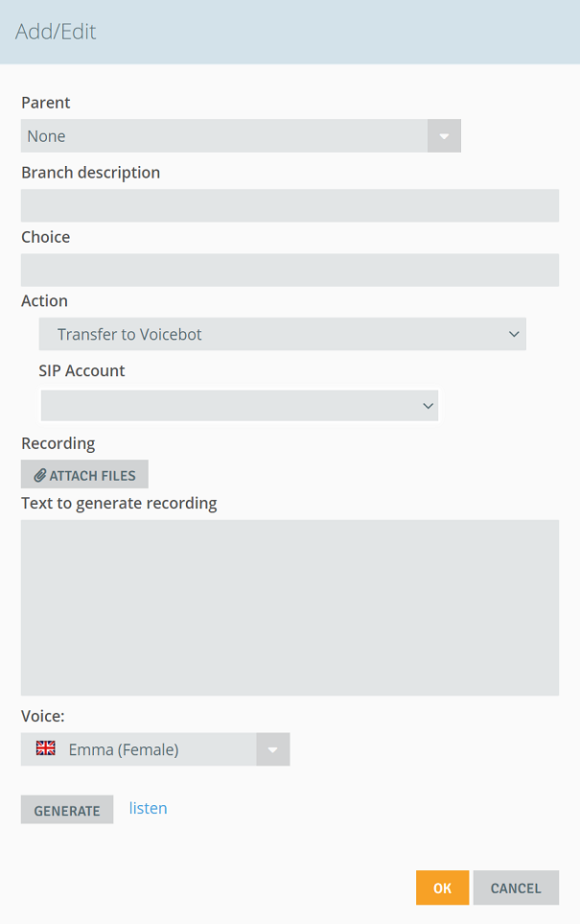This screenshot has width=580, height=924.
Task: Click the Text to generate recording textarea
Action: coord(290,607)
